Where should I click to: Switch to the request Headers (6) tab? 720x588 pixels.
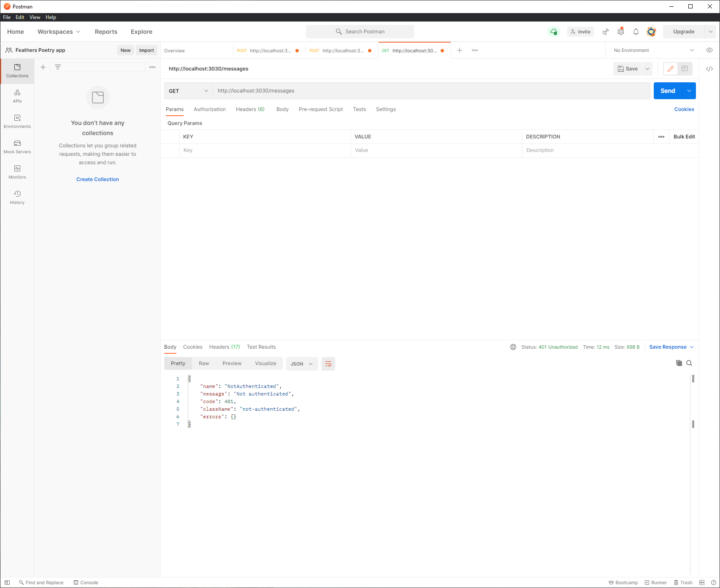[x=250, y=109]
